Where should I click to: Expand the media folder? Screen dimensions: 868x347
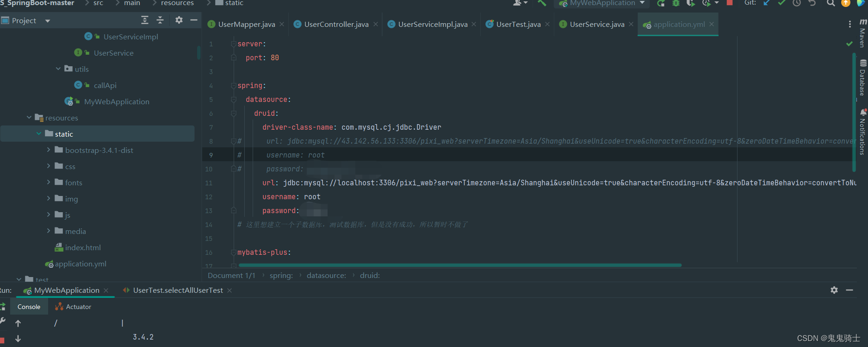pos(49,231)
